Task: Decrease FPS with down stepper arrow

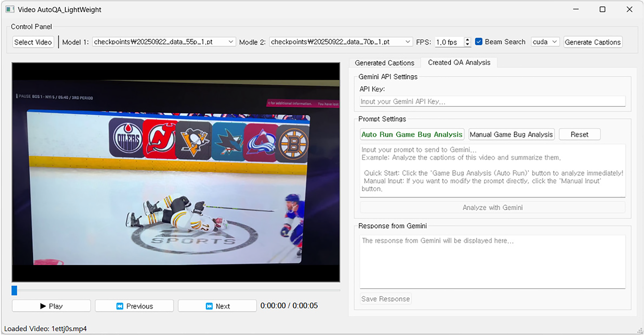Action: tap(467, 44)
